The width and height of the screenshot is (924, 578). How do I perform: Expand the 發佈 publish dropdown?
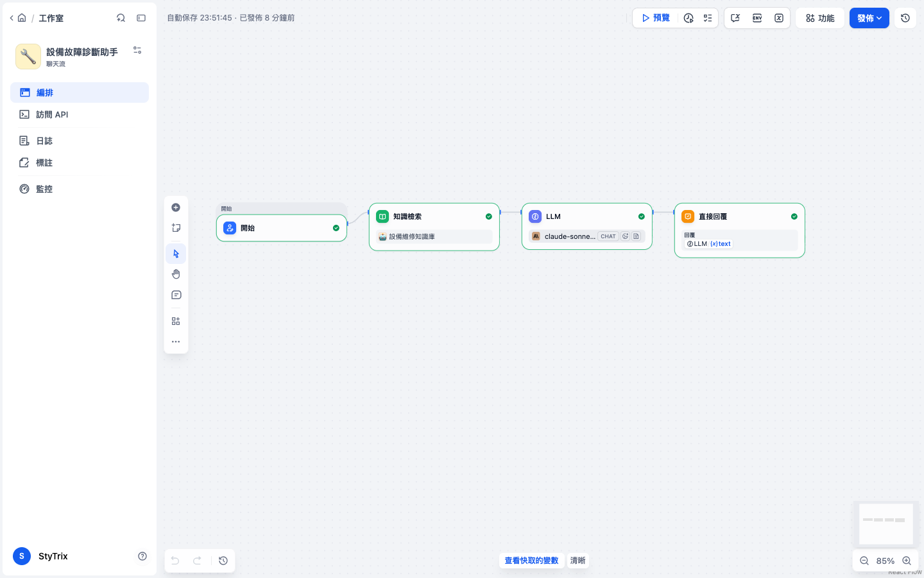[869, 18]
